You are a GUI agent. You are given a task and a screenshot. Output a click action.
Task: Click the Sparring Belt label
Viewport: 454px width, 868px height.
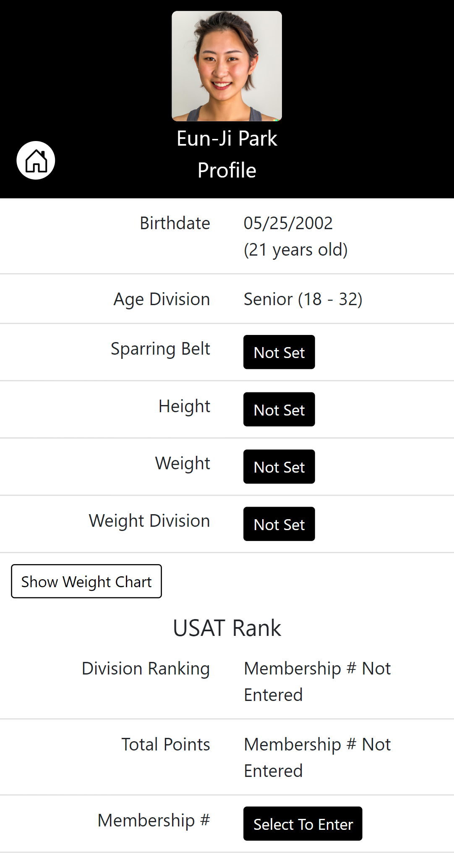pyautogui.click(x=160, y=349)
